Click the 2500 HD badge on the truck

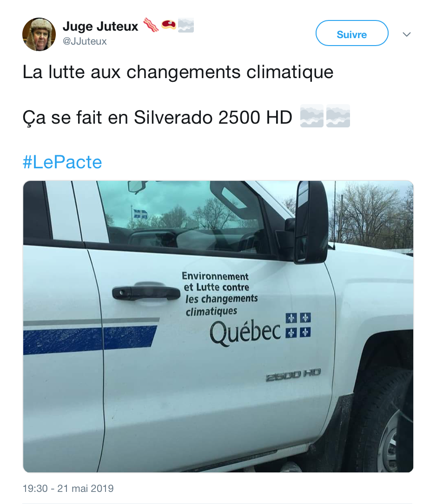(293, 374)
